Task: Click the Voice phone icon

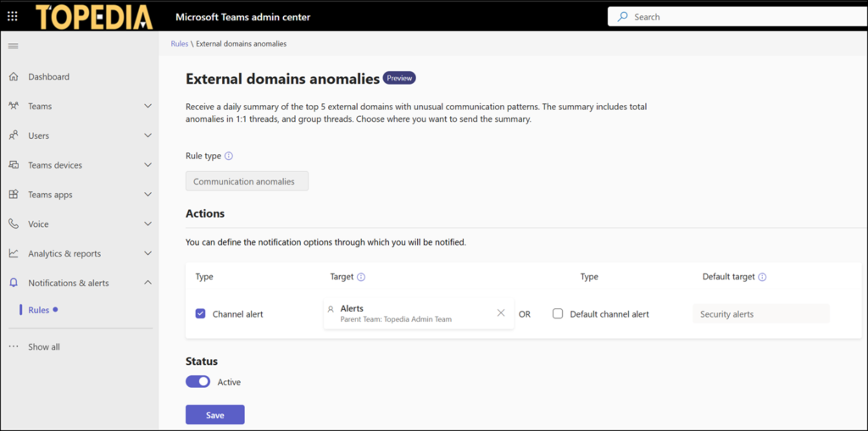Action: pos(14,224)
